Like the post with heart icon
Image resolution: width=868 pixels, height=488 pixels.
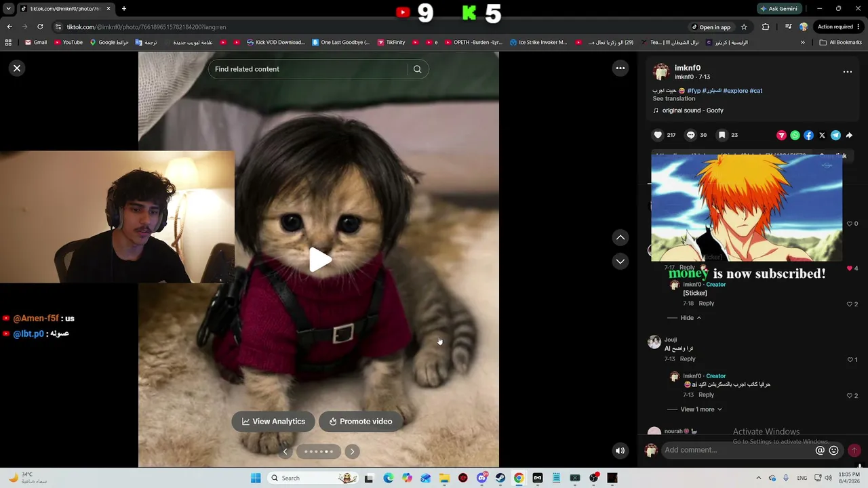click(658, 135)
